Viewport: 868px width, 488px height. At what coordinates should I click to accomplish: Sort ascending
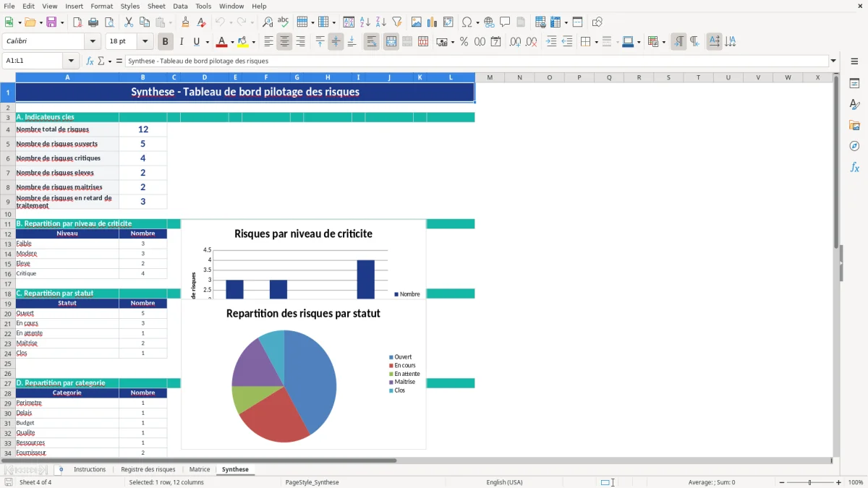point(365,22)
